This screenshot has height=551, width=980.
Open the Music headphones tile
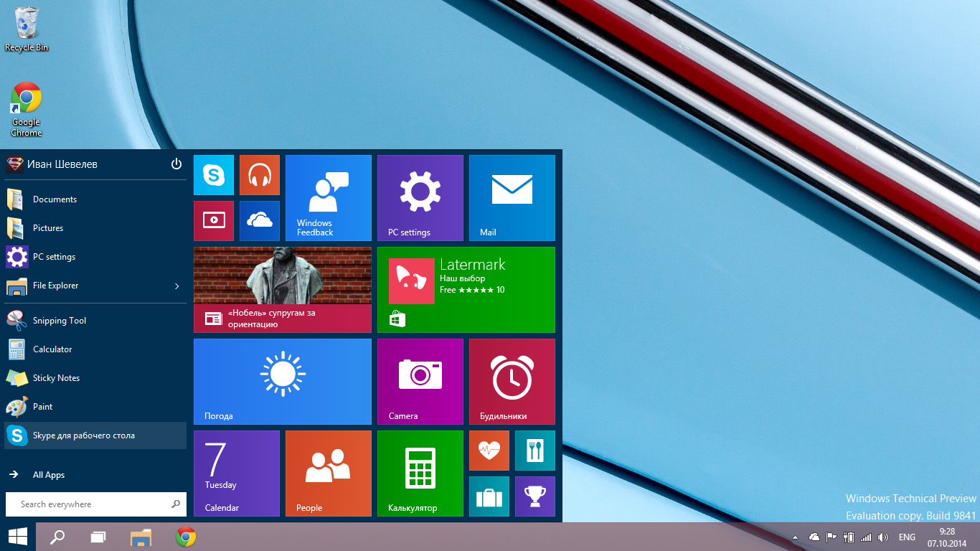point(259,175)
